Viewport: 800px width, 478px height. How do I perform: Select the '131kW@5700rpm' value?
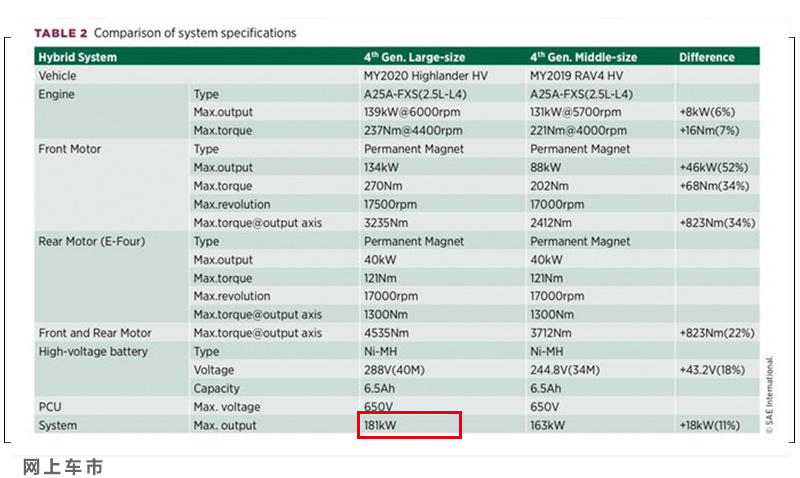click(x=576, y=112)
